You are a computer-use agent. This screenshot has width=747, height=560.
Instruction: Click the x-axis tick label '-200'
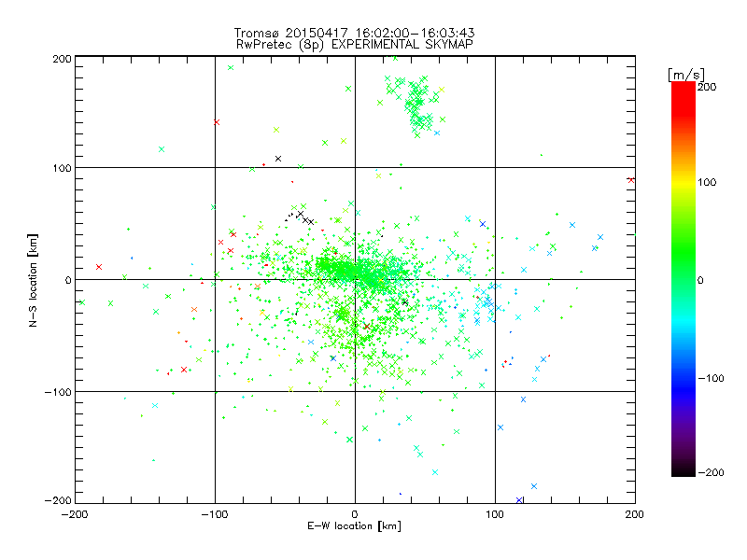click(75, 514)
